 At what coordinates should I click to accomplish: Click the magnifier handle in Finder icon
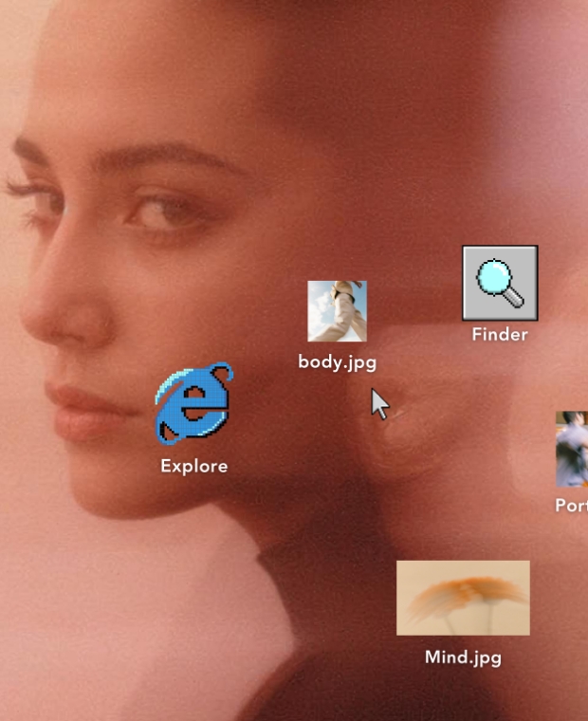pyautogui.click(x=514, y=298)
